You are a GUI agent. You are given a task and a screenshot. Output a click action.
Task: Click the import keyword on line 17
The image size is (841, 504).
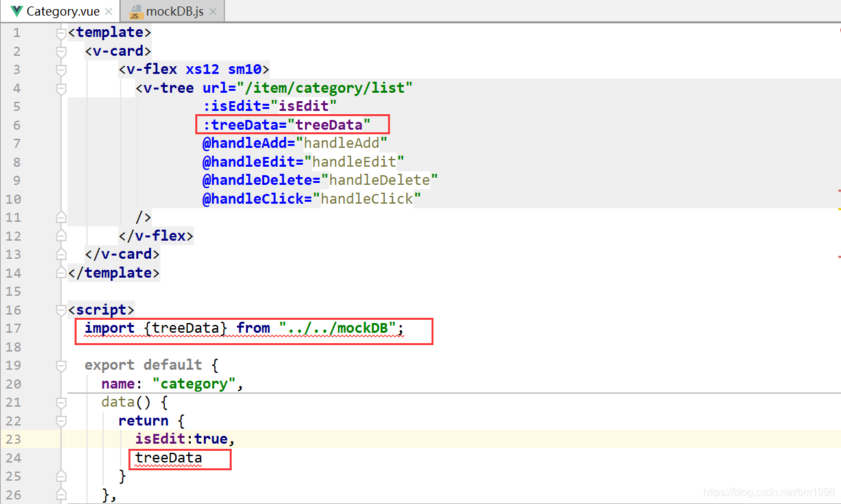point(110,328)
